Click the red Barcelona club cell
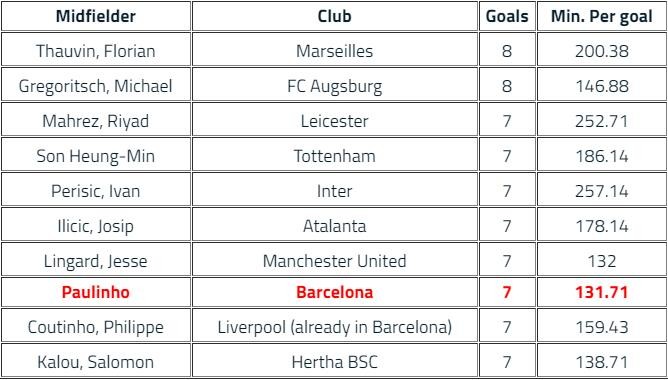 click(334, 292)
